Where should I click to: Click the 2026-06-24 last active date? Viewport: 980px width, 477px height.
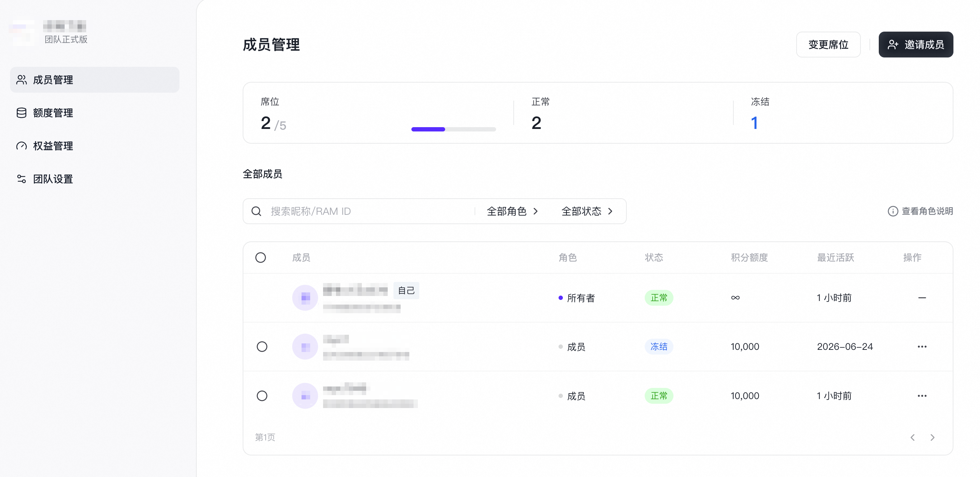pos(845,347)
